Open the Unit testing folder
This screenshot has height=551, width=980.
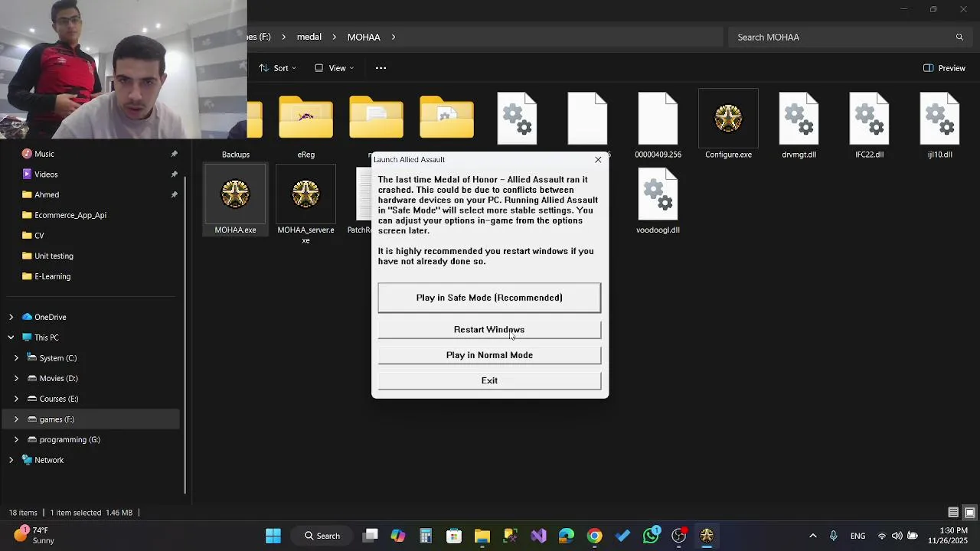click(54, 256)
